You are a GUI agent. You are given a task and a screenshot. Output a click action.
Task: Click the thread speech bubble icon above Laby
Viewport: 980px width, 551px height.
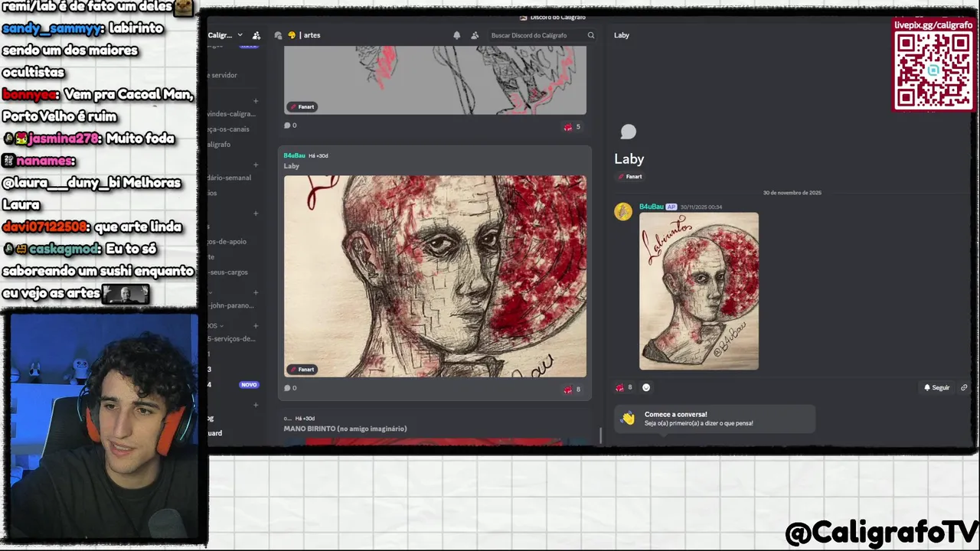click(628, 132)
